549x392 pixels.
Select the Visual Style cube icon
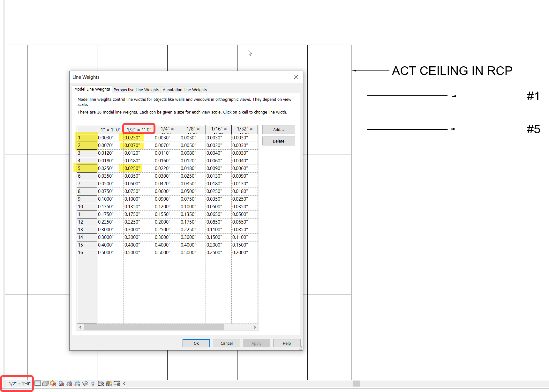click(x=45, y=383)
